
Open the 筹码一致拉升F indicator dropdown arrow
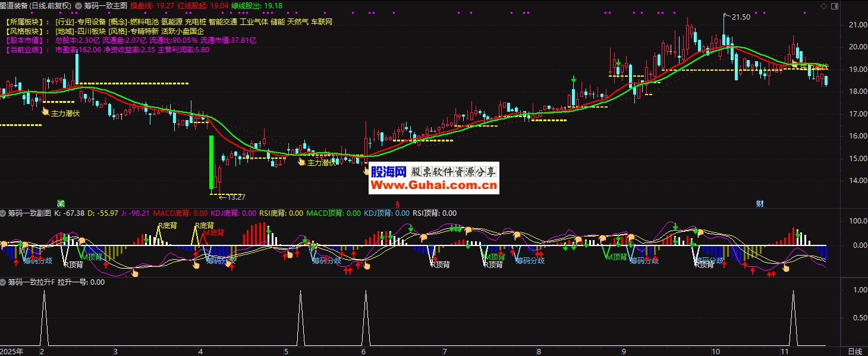[4, 283]
